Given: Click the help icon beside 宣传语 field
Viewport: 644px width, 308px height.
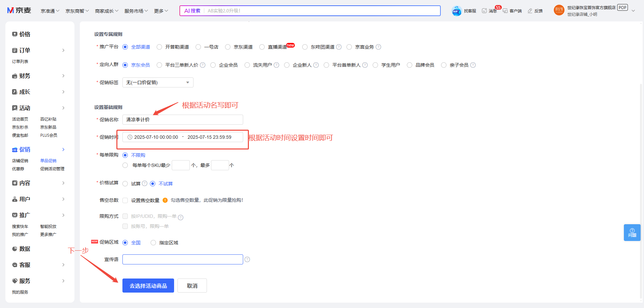Looking at the screenshot, I should tap(247, 259).
